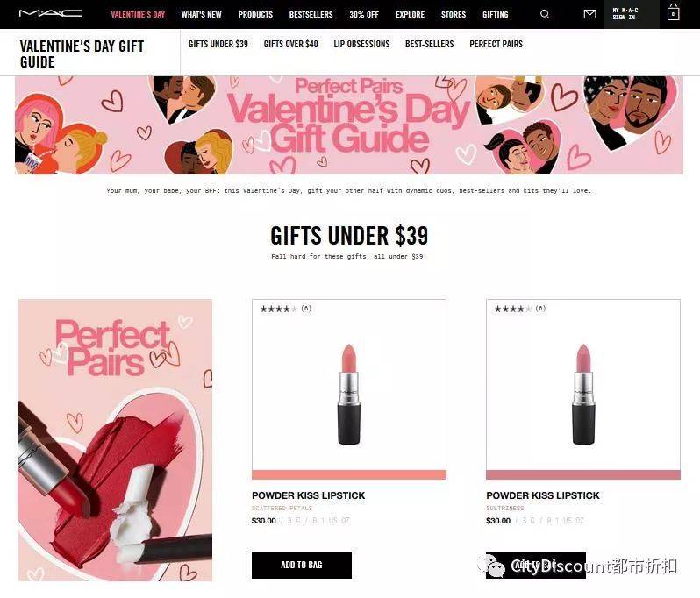700x598 pixels.
Task: Click the Sultriness mauve color bar
Action: [583, 474]
